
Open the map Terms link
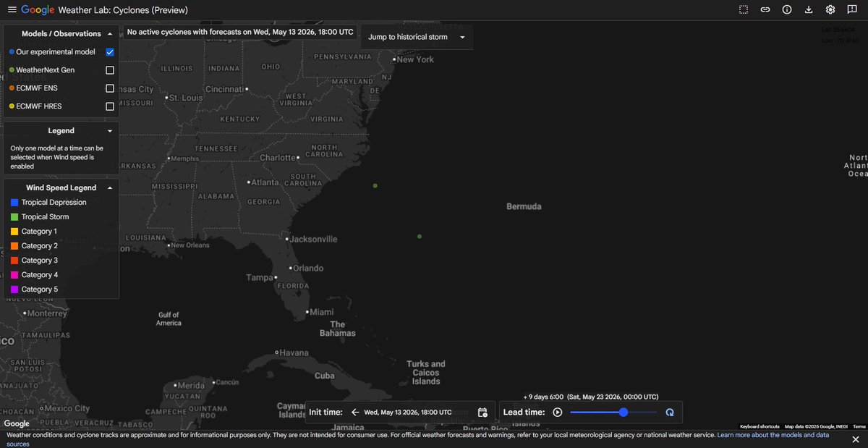pos(859,427)
